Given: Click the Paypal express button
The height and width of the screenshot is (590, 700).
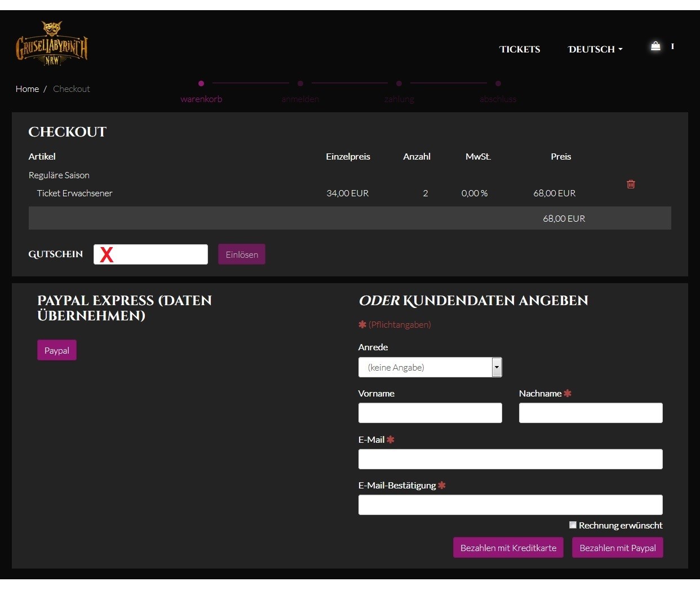Looking at the screenshot, I should pyautogui.click(x=57, y=350).
